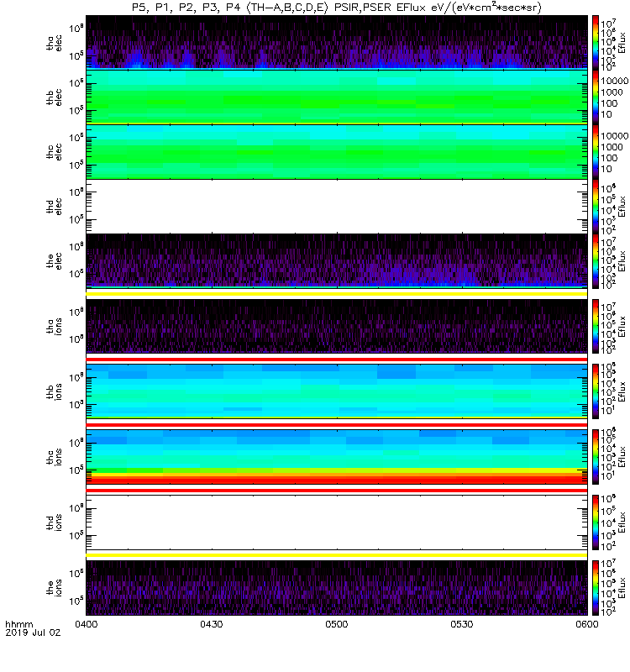
Task: Click inside the 'the ions' spectrogram panel
Action: point(337,587)
